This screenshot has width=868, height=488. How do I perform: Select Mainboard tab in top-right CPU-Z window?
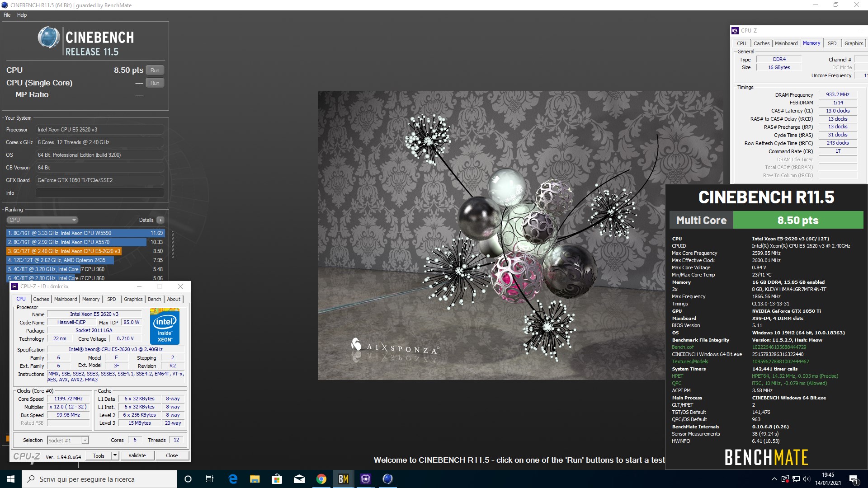[x=786, y=43]
